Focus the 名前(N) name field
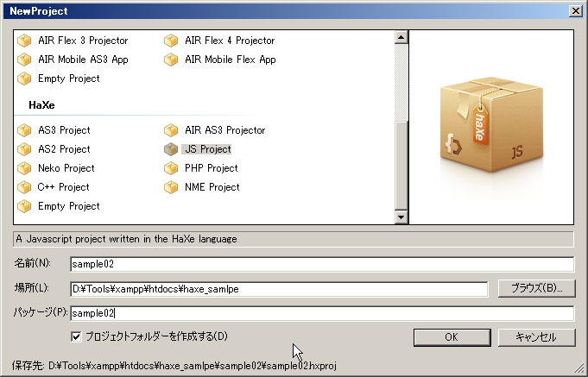The height and width of the screenshot is (377, 588). coord(322,264)
